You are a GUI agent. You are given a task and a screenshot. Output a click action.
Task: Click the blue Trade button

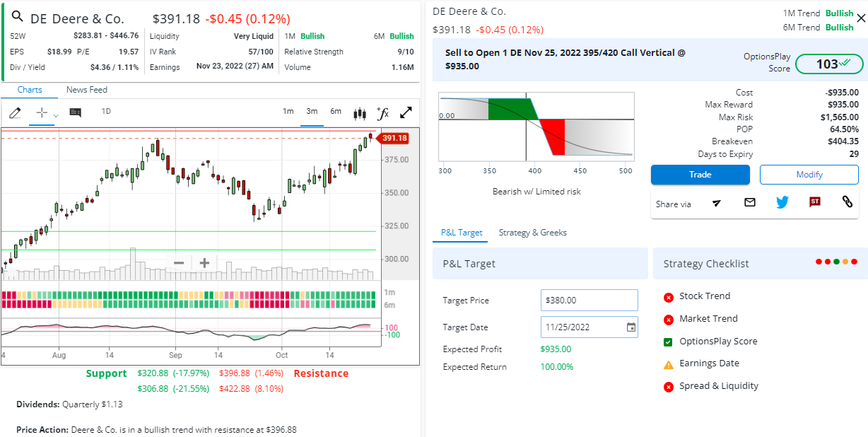point(700,175)
